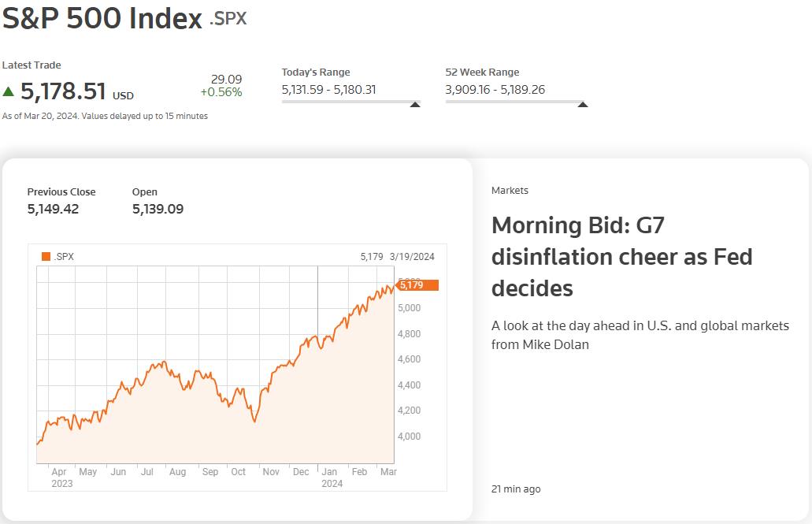Click the .SPX legend label in the chart
812x524 pixels.
point(65,257)
